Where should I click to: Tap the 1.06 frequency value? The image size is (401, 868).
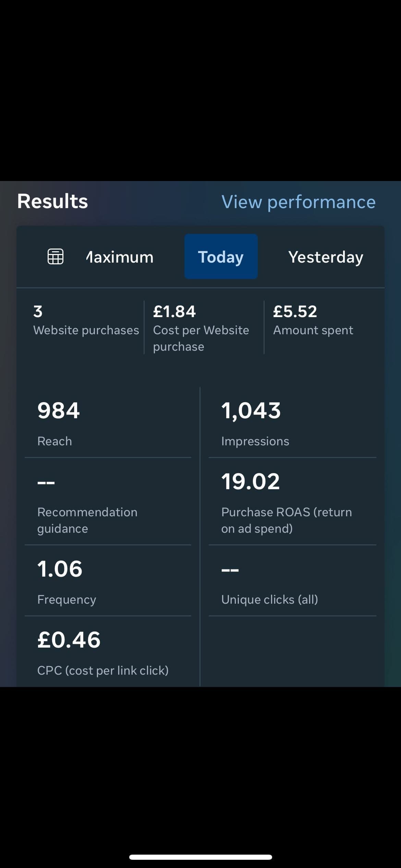pos(60,569)
